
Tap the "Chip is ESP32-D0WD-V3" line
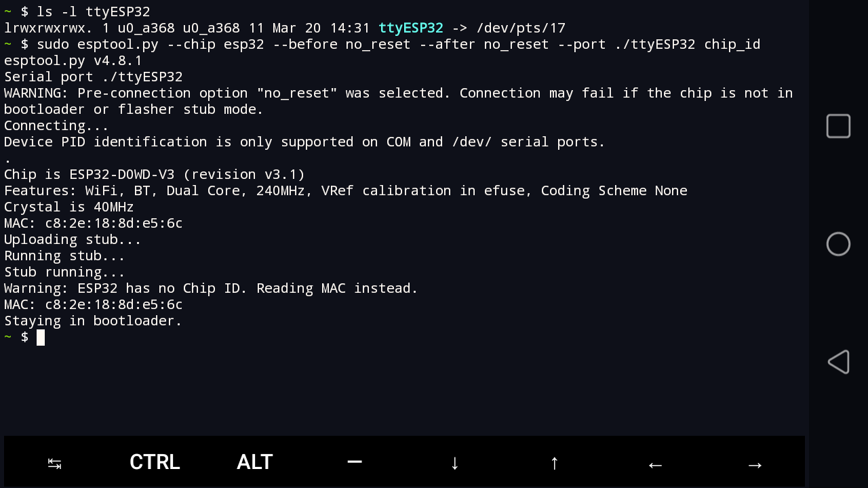coord(155,174)
